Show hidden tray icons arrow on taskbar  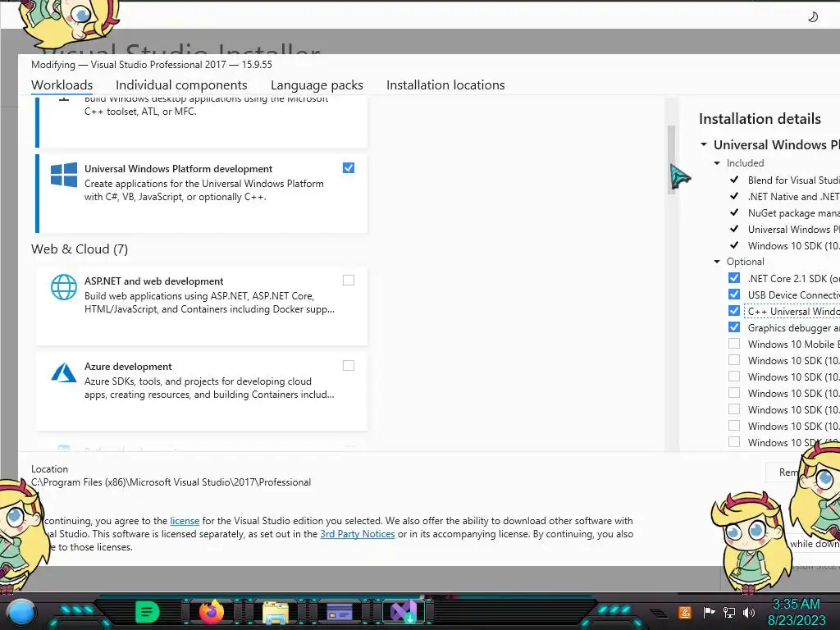pyautogui.click(x=659, y=613)
